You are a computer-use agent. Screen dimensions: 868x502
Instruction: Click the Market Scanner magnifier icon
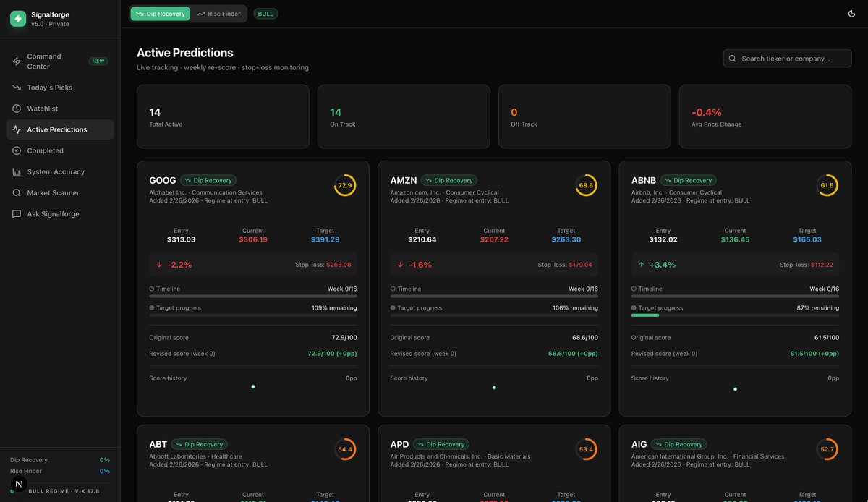click(17, 193)
